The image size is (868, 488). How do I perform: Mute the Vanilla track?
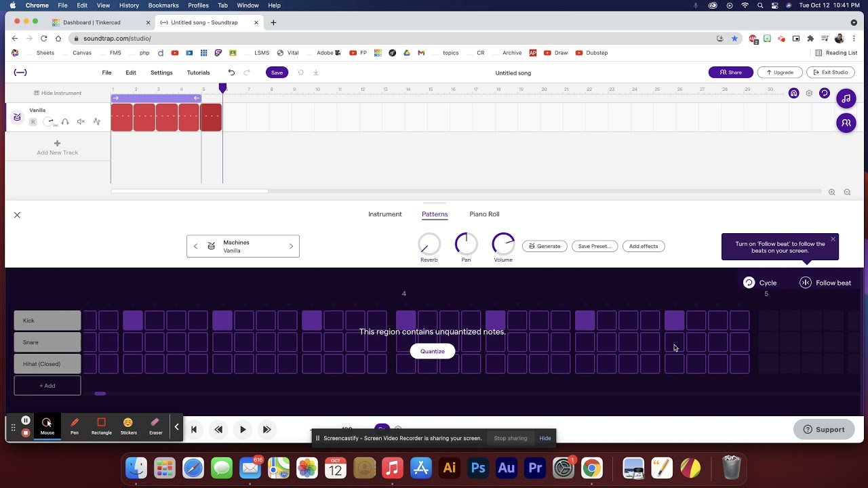pyautogui.click(x=81, y=122)
